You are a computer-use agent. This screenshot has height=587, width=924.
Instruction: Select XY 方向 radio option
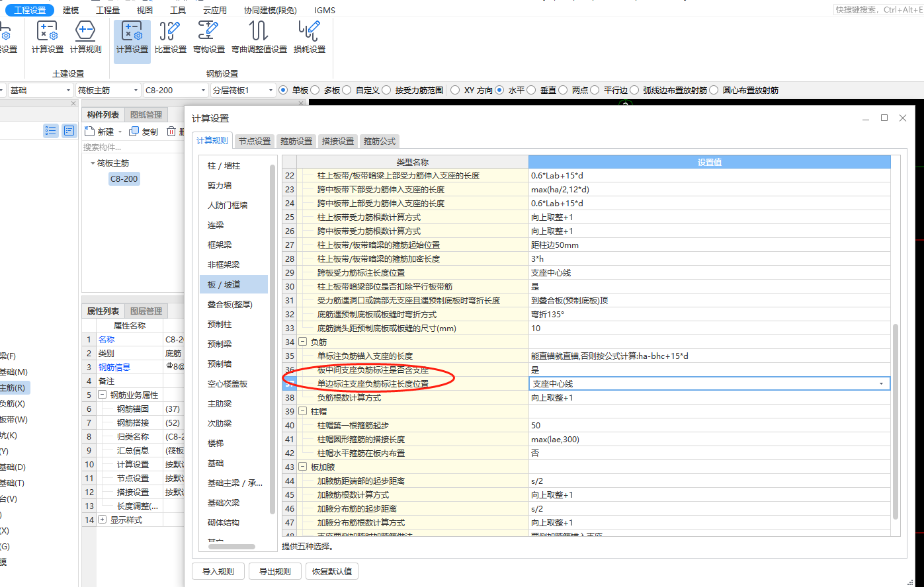pyautogui.click(x=455, y=90)
